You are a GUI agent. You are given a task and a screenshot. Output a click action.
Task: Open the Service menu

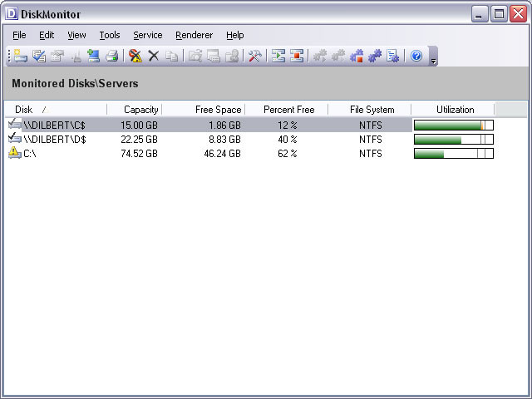coord(148,35)
